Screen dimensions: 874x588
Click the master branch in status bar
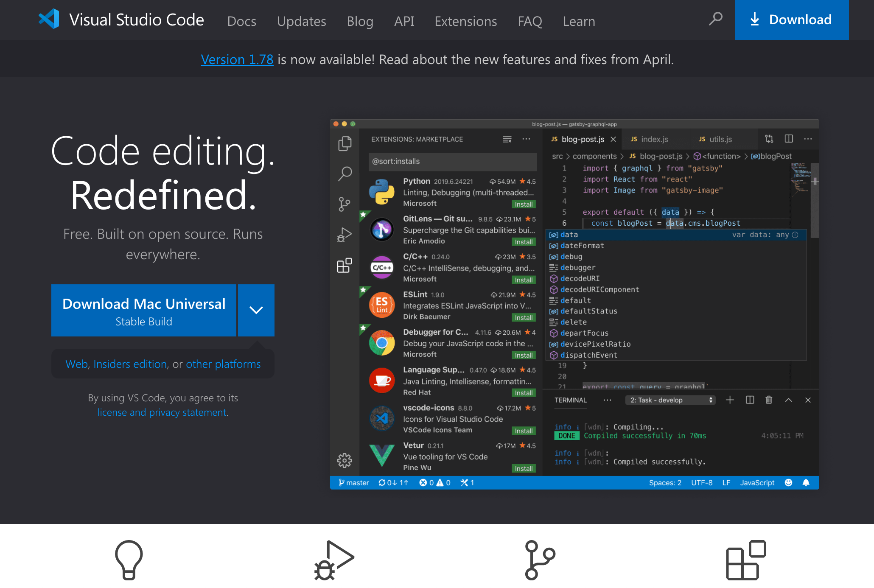354,483
